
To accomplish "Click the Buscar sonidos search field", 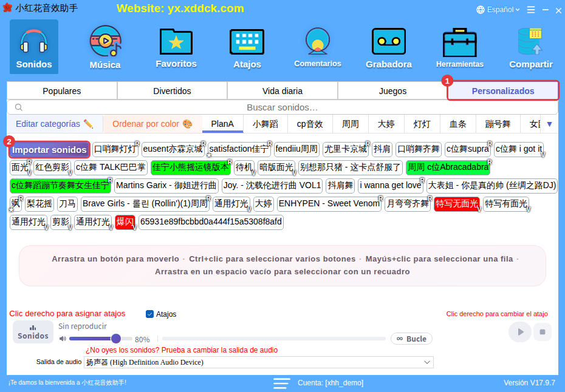I will (282, 107).
